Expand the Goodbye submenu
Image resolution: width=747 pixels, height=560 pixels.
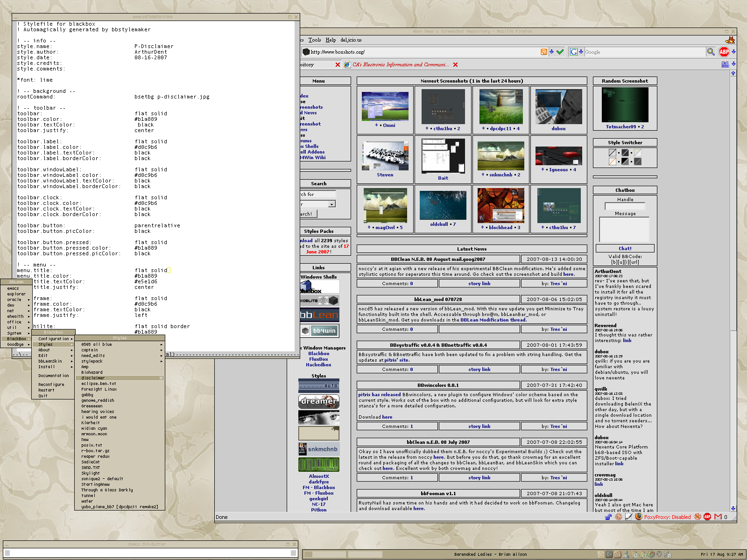tap(17, 344)
